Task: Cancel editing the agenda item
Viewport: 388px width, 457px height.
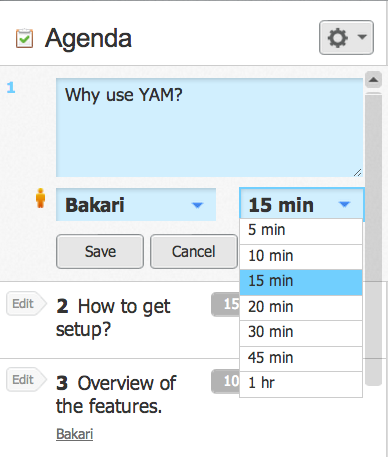Action: click(x=194, y=252)
